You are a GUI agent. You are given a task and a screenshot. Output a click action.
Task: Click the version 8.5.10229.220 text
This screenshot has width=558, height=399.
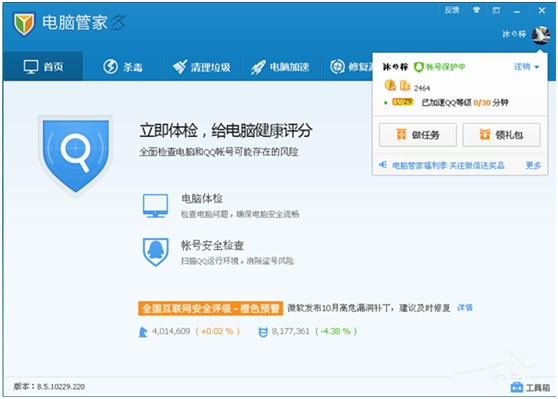pyautogui.click(x=49, y=387)
